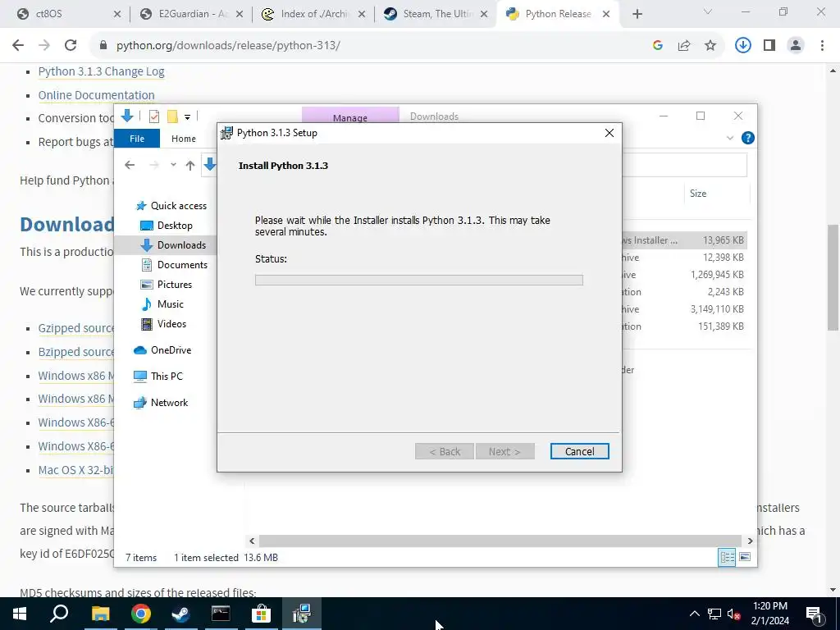Sort by the Size column header
This screenshot has width=840, height=630.
(697, 194)
